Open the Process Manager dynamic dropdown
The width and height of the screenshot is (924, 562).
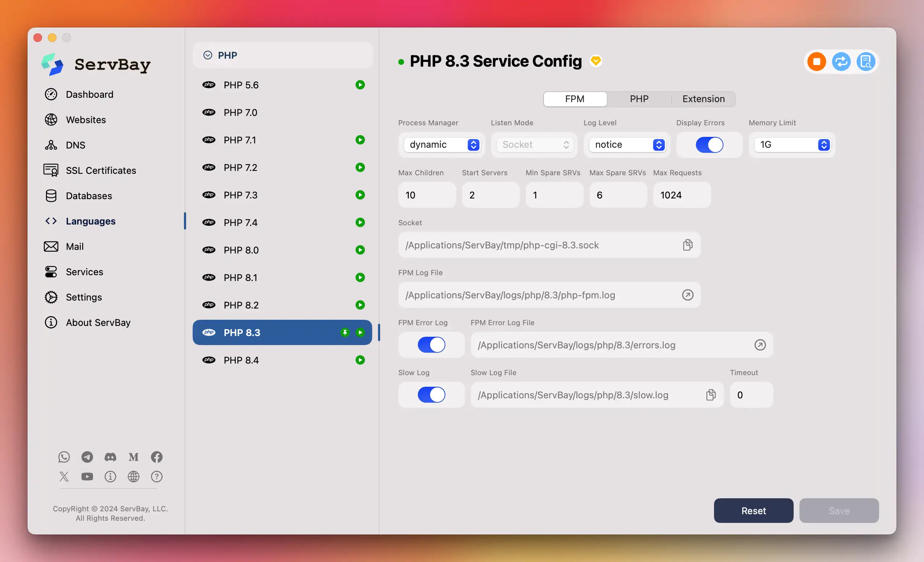click(473, 144)
